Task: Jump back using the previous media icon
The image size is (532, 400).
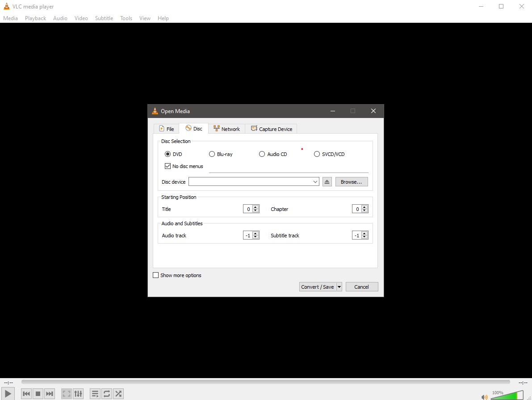Action: (x=26, y=394)
